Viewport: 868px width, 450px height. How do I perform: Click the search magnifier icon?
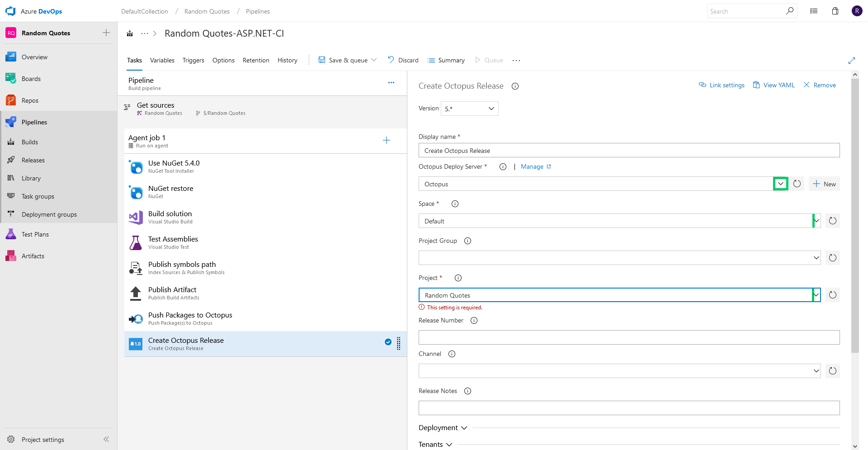click(789, 11)
